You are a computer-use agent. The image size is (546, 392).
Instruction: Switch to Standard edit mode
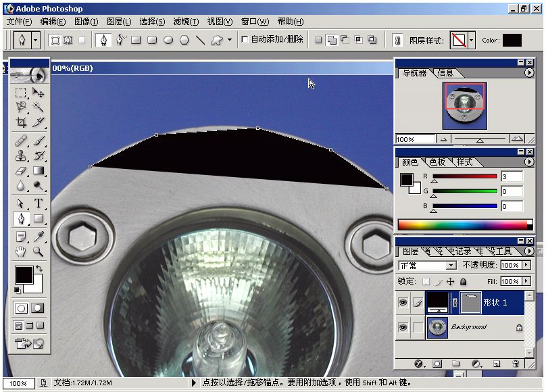click(21, 308)
